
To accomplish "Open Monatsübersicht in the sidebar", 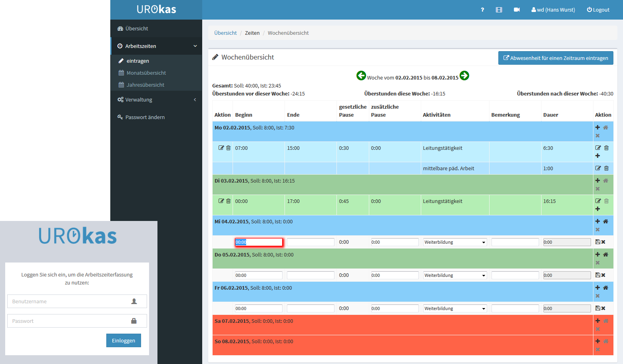I will coord(146,73).
